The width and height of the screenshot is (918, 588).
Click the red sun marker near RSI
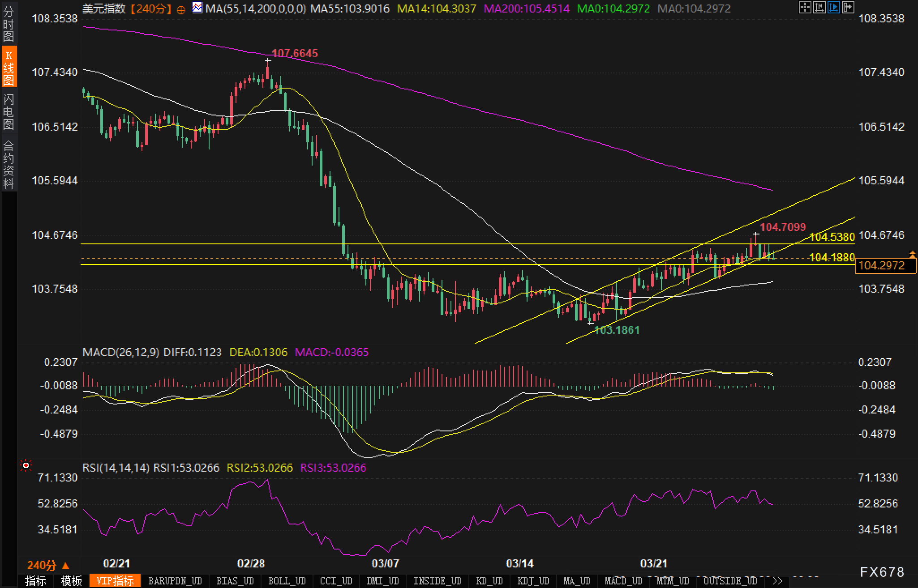(x=26, y=466)
